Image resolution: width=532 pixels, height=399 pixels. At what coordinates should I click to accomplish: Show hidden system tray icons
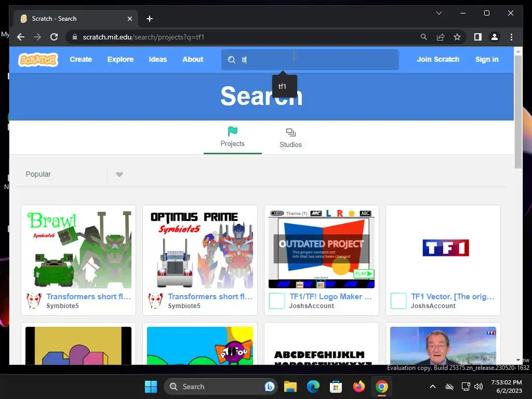433,387
